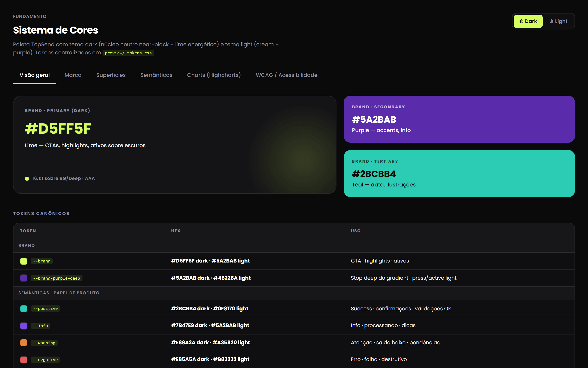Click the TOKEN column header
Image resolution: width=588 pixels, height=368 pixels.
point(28,231)
